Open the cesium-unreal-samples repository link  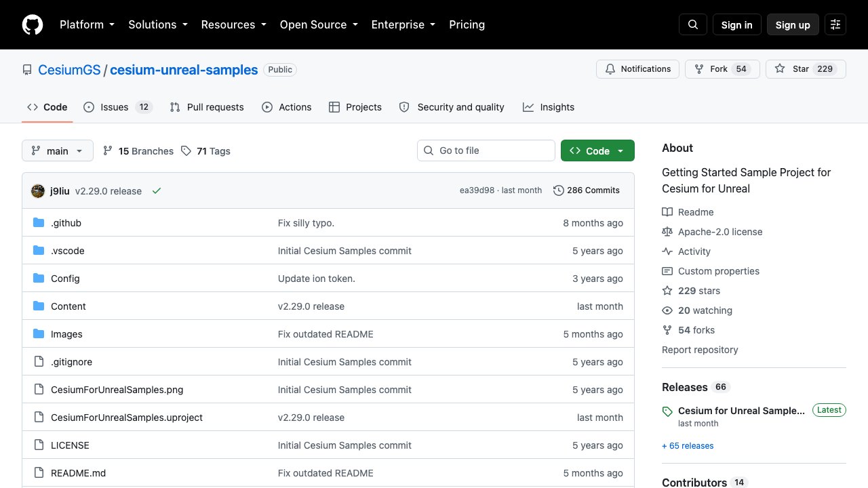coord(184,70)
